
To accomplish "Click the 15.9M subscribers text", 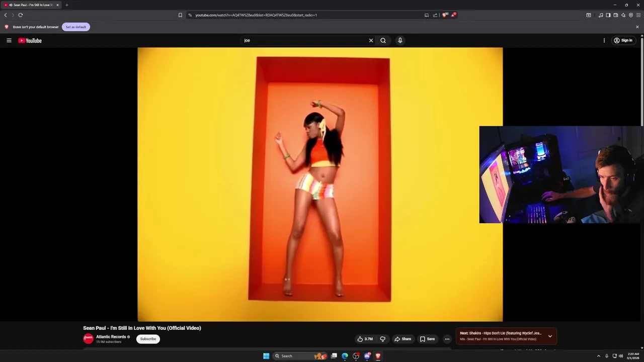I will [x=109, y=342].
